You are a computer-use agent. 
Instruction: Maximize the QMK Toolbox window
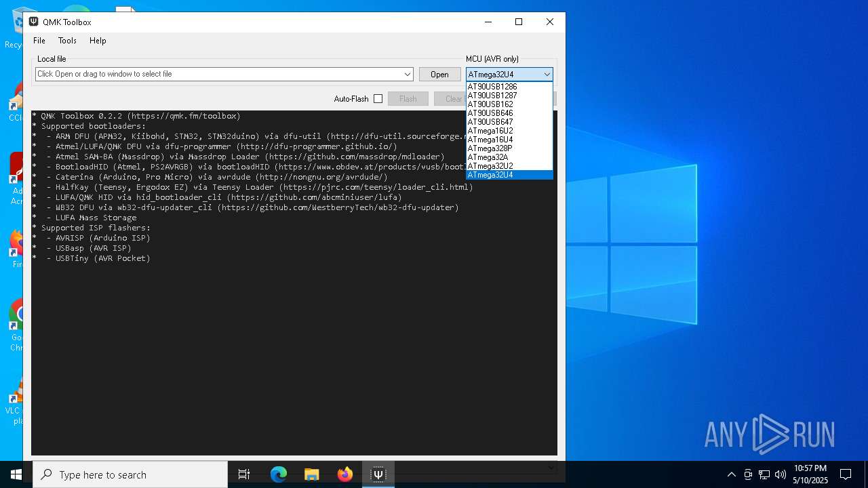tap(519, 22)
